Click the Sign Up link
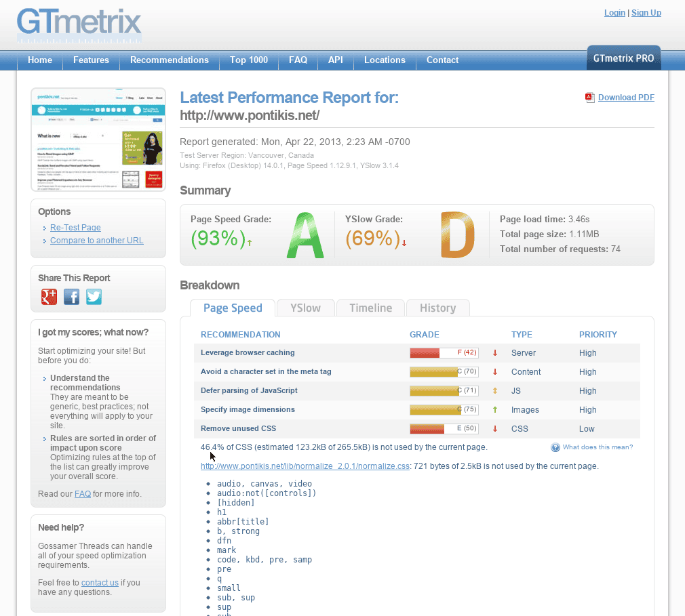 click(646, 13)
